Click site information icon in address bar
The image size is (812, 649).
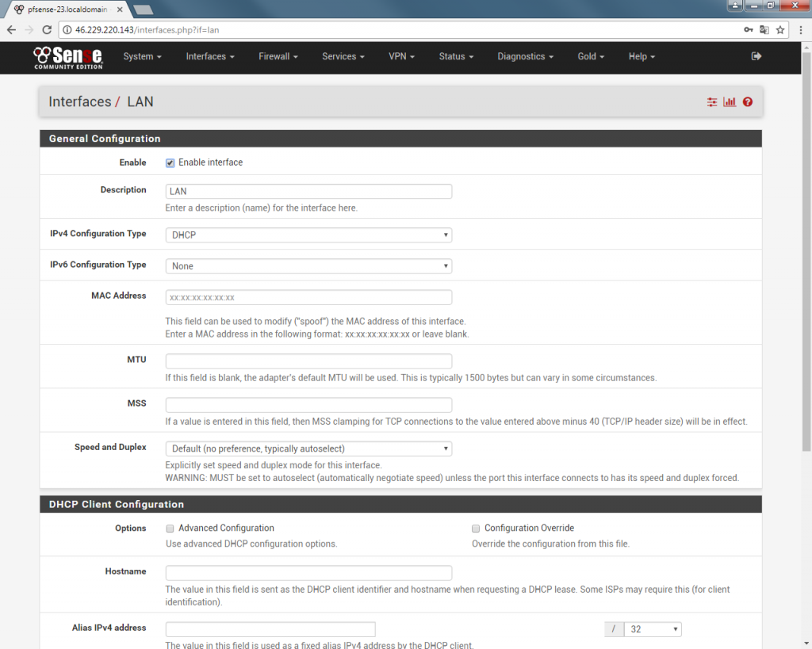point(67,30)
